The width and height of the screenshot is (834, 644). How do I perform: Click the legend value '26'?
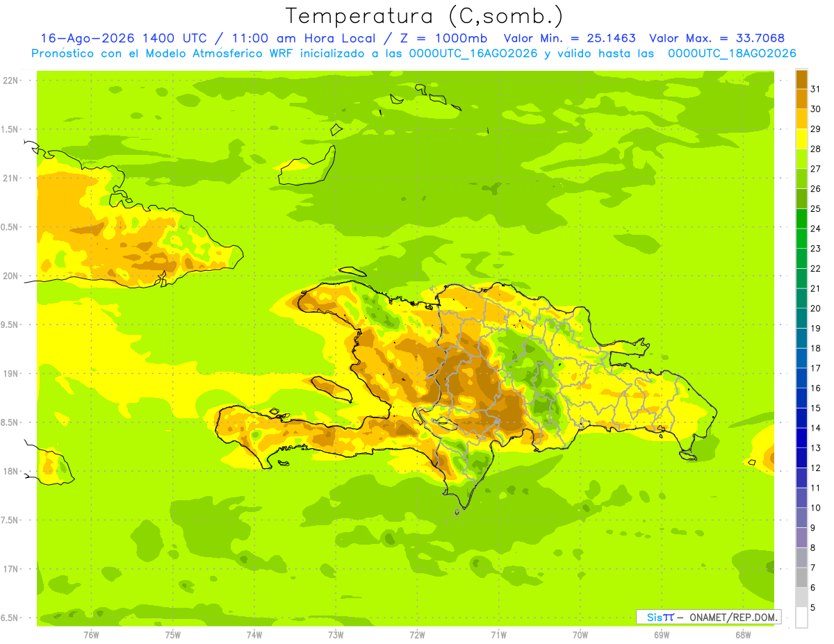coord(816,188)
